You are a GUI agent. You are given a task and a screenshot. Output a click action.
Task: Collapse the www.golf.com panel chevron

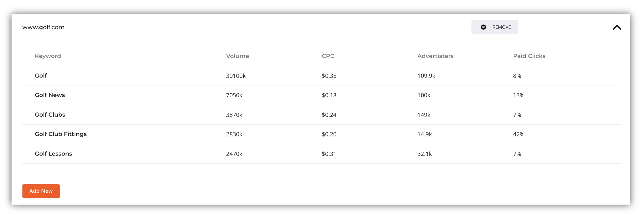pos(617,27)
